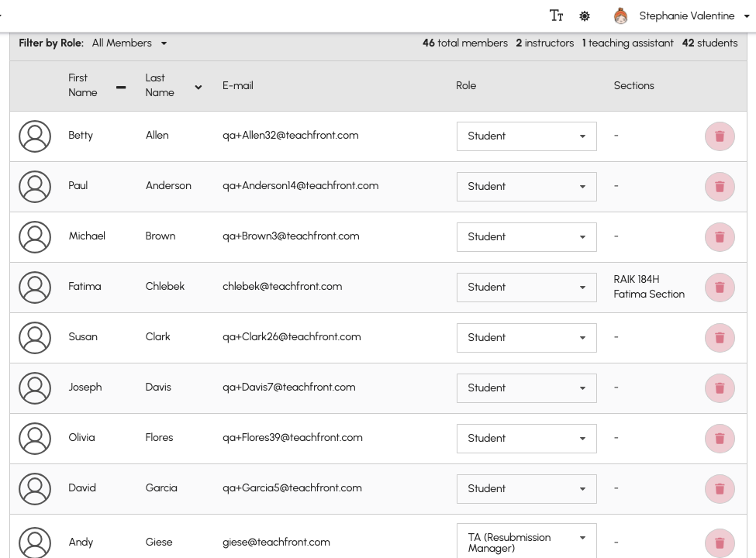
Task: Open Joseph Davis's profile avatar
Action: [x=35, y=388]
